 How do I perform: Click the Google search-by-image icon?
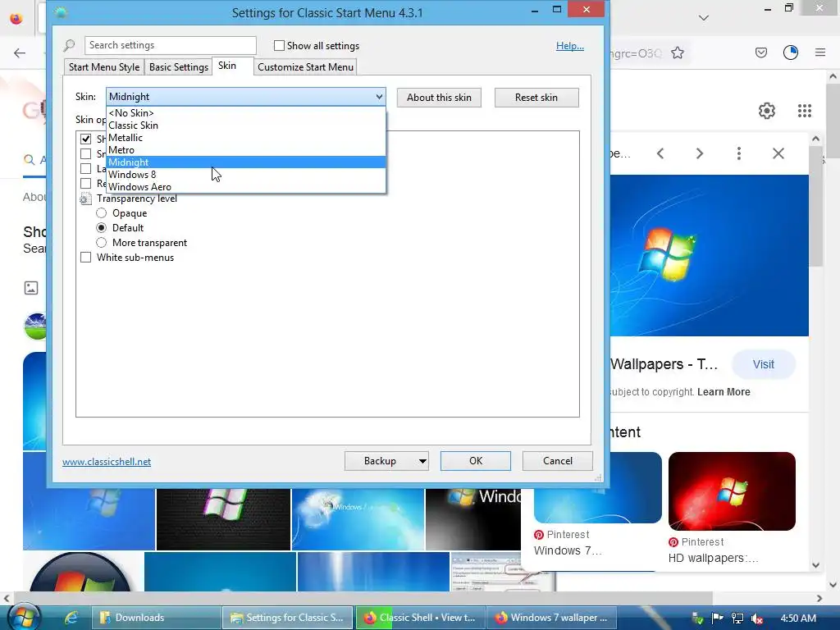(31, 288)
